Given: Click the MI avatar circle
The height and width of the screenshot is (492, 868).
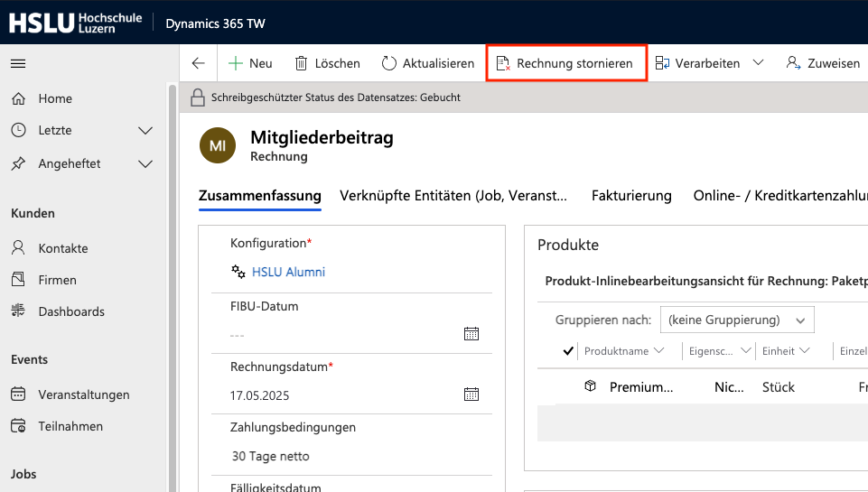Looking at the screenshot, I should (217, 145).
